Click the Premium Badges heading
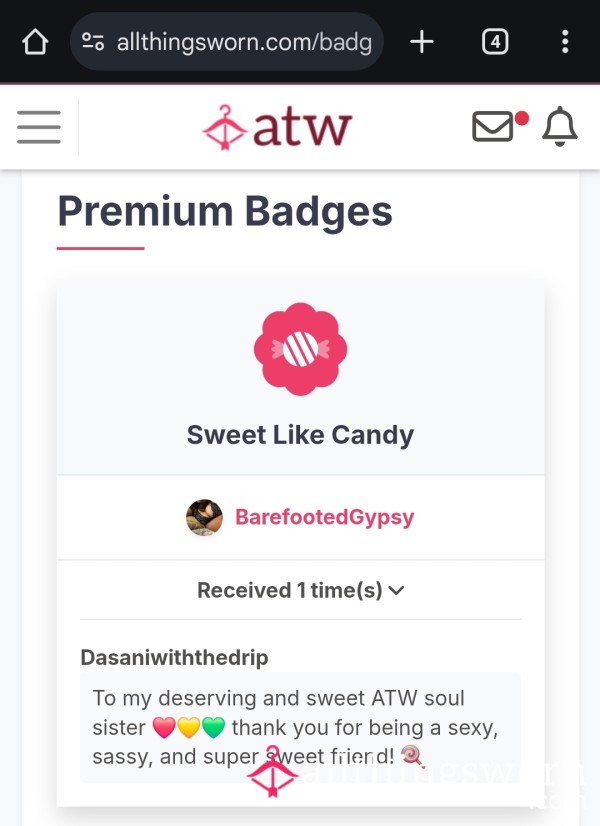Screen dimensions: 600x826 (225, 211)
